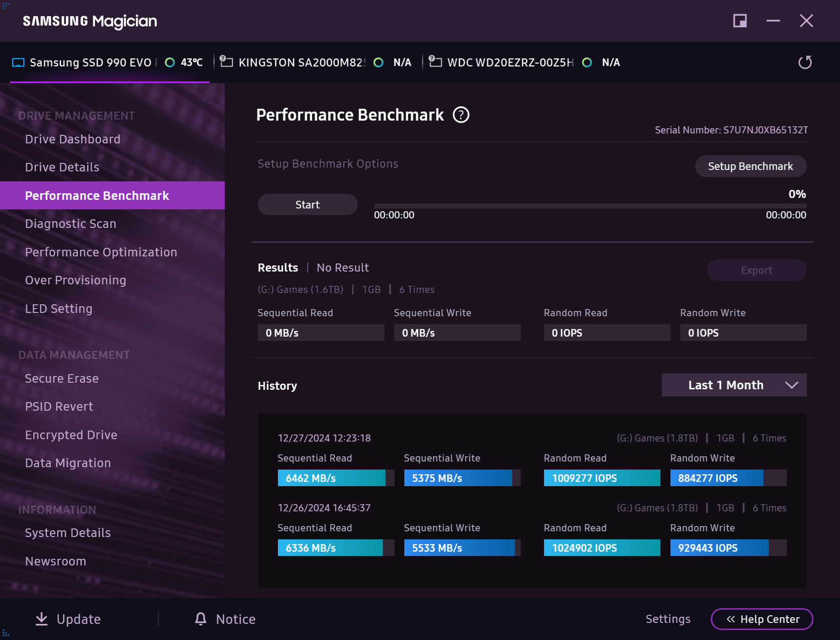Click the Samsung Magician title logo
840x640 pixels.
90,21
